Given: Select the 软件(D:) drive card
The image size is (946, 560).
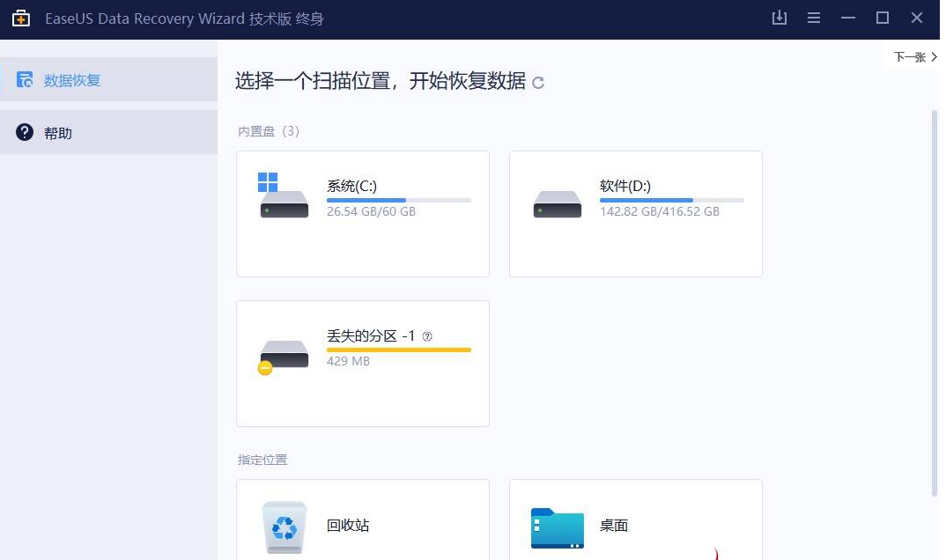Looking at the screenshot, I should point(635,214).
